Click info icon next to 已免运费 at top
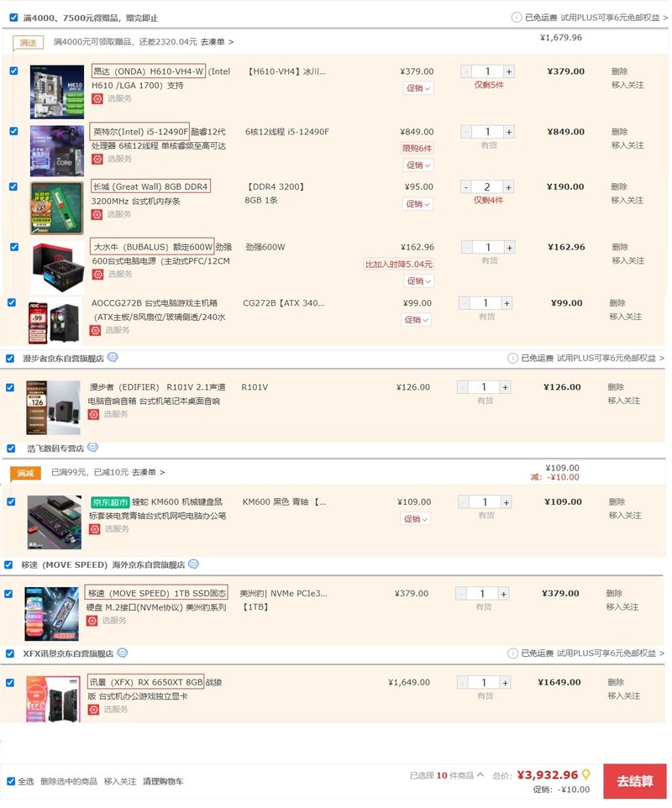Screen dimensions: 672x808 tap(517, 18)
